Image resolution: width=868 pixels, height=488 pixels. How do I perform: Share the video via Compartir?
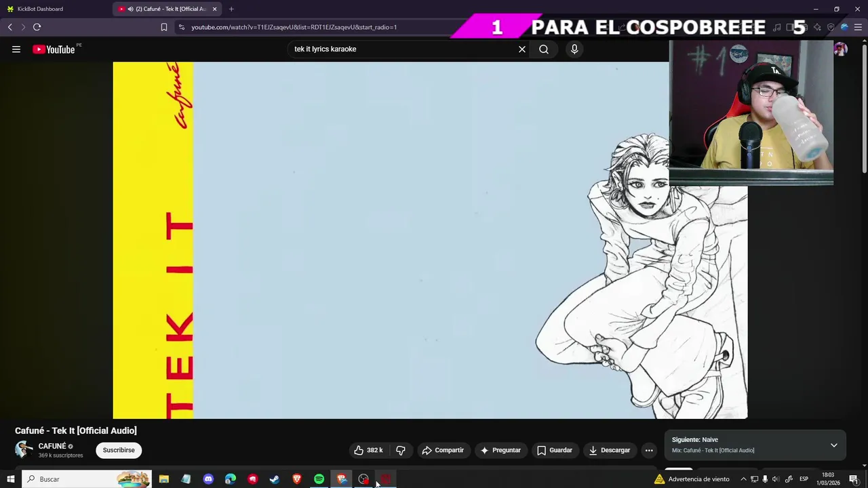443,450
